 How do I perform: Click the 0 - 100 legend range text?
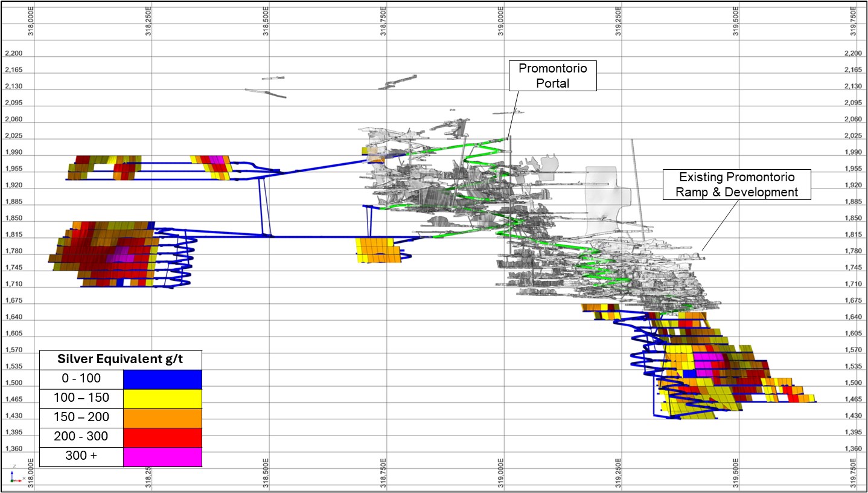point(81,379)
